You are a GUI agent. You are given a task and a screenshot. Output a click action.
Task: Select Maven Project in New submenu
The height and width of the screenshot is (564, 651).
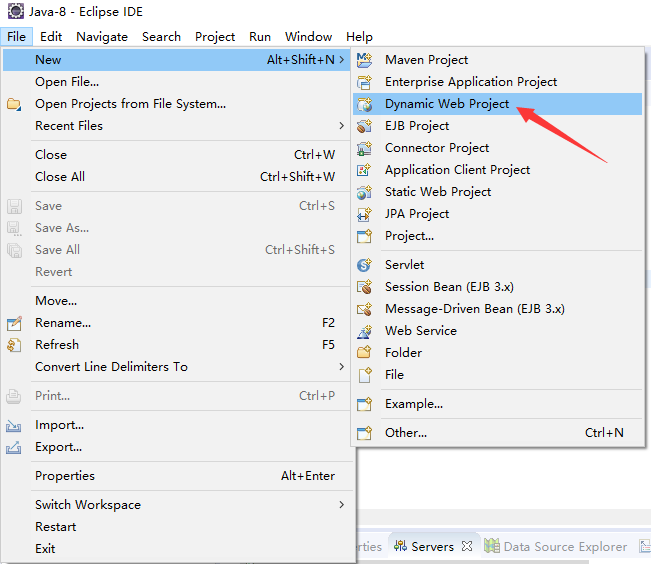pyautogui.click(x=497, y=60)
